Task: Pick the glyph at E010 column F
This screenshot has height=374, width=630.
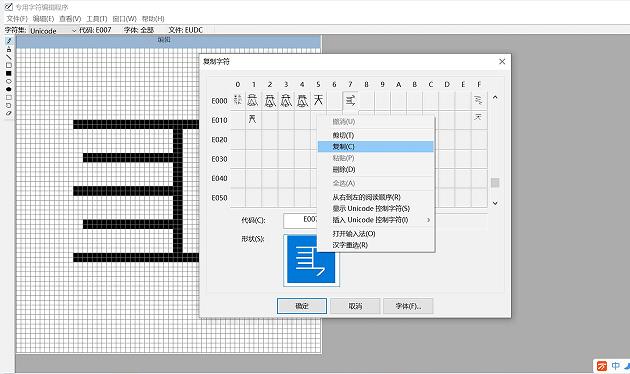Action: [479, 119]
